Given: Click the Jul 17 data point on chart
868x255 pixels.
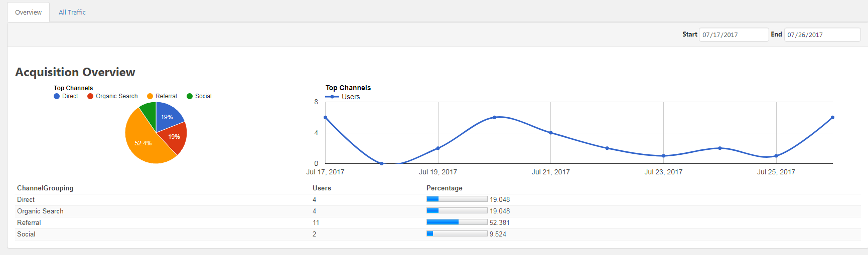Looking at the screenshot, I should pyautogui.click(x=326, y=118).
